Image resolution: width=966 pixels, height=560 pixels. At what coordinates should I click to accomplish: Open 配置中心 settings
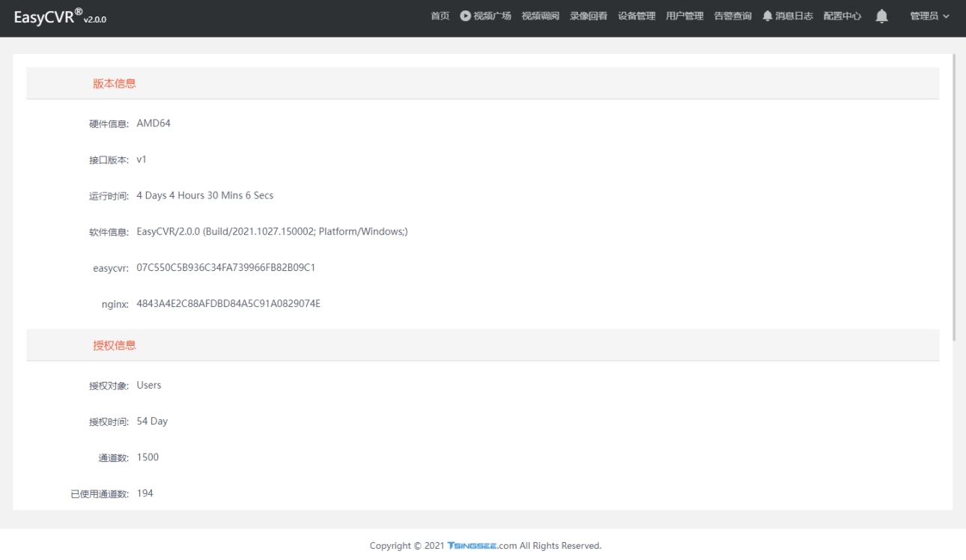842,16
